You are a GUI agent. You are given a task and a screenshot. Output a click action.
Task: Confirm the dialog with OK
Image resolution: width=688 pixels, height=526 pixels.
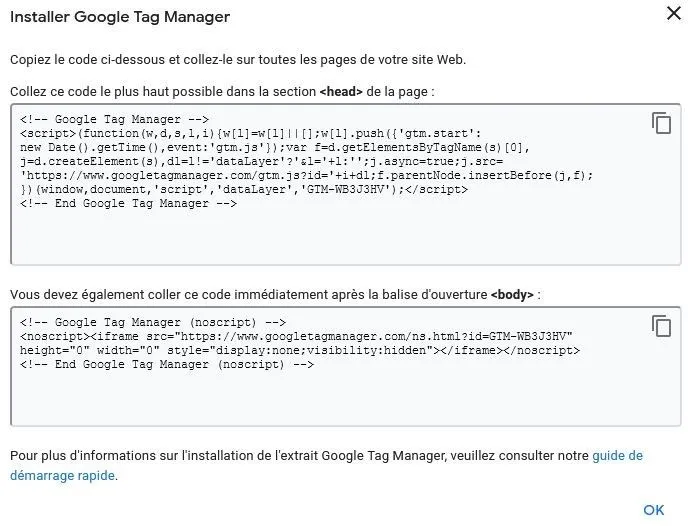[x=654, y=510]
